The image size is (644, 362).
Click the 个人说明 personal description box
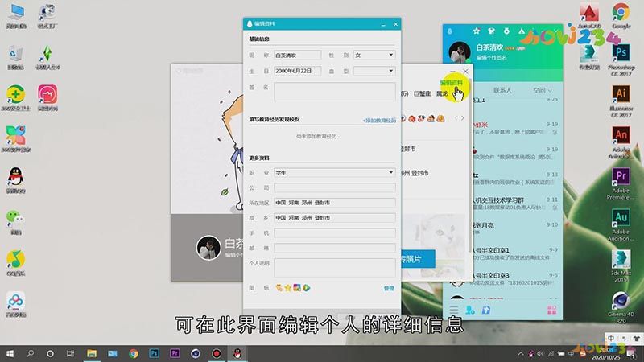(x=334, y=268)
